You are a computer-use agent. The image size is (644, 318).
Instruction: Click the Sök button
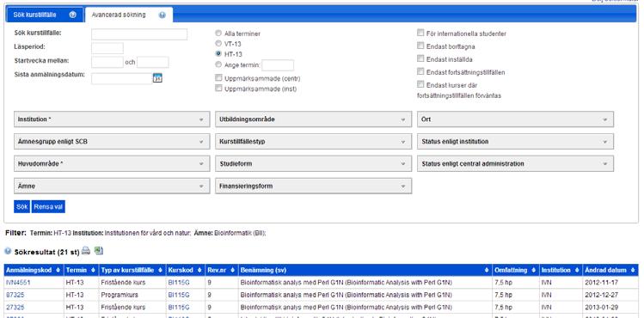tap(21, 207)
